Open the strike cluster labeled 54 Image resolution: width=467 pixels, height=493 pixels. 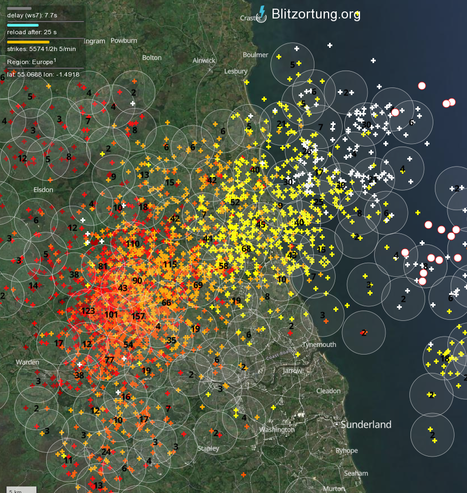pyautogui.click(x=128, y=345)
